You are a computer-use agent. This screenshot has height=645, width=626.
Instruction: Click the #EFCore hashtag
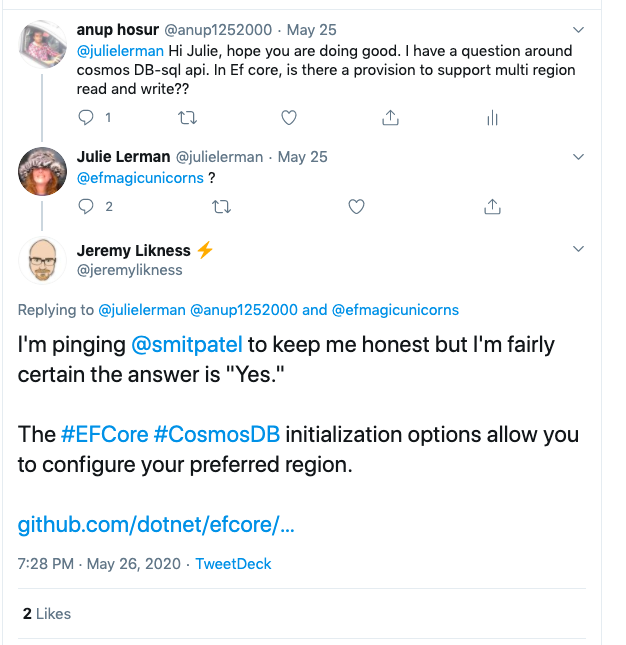point(104,436)
